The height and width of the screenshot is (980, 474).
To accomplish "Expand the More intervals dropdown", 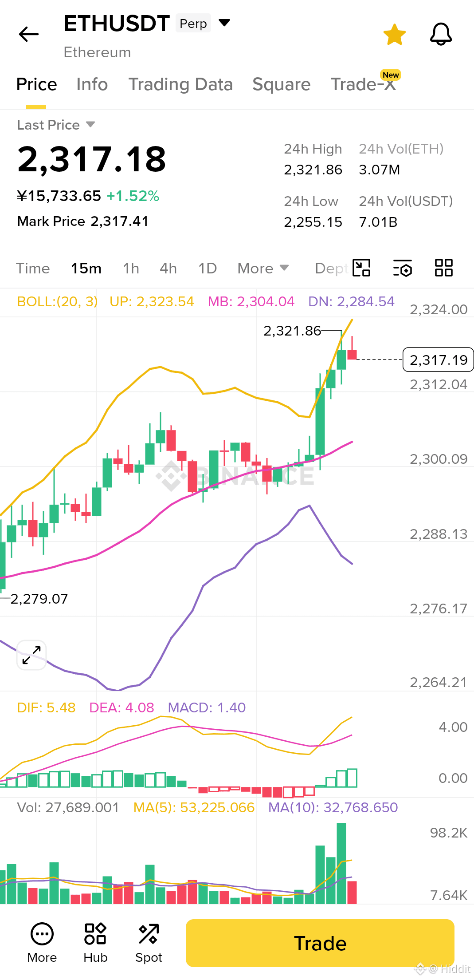I will [263, 268].
